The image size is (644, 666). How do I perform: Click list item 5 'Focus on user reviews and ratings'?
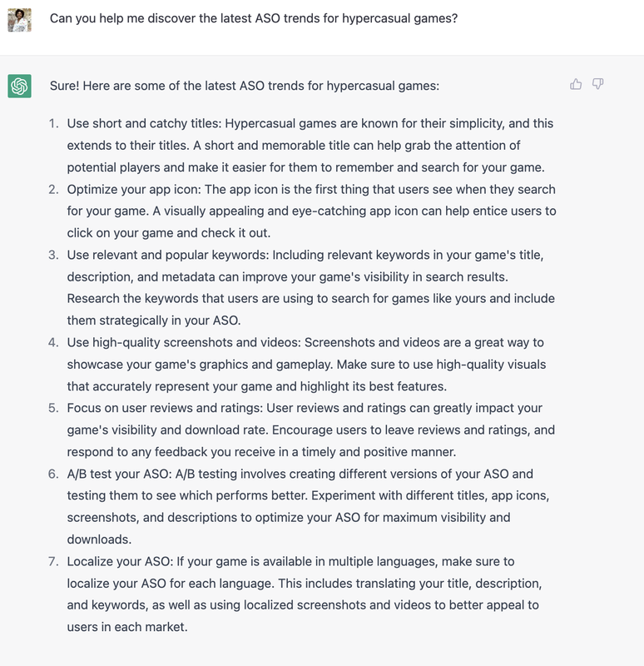(311, 430)
